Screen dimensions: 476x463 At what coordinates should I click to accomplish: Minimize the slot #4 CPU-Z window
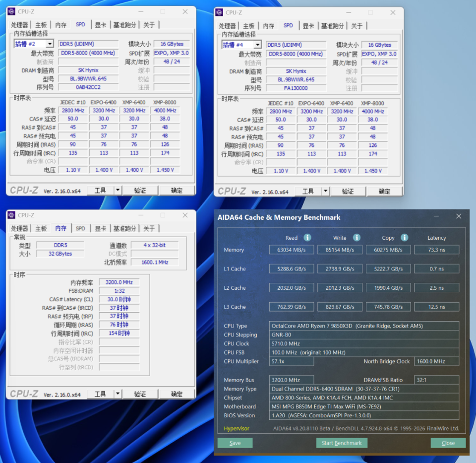(349, 12)
